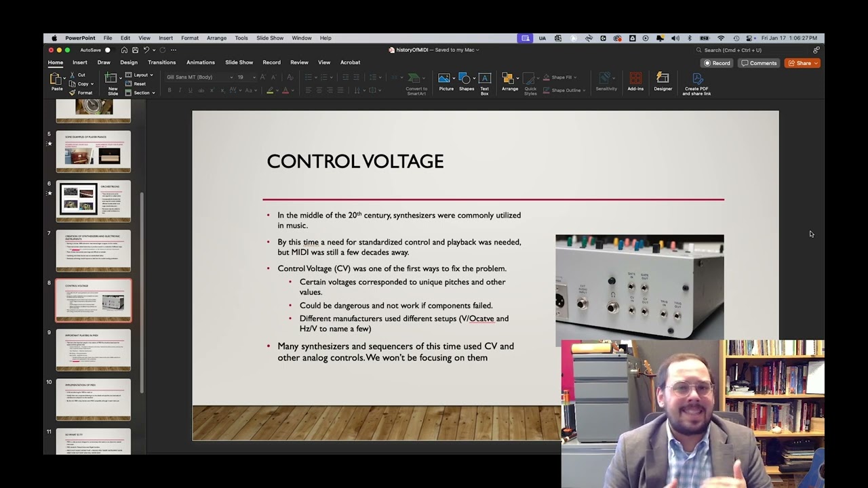Image resolution: width=868 pixels, height=488 pixels.
Task: Open the Format menu in macOS menu bar
Action: tap(190, 38)
